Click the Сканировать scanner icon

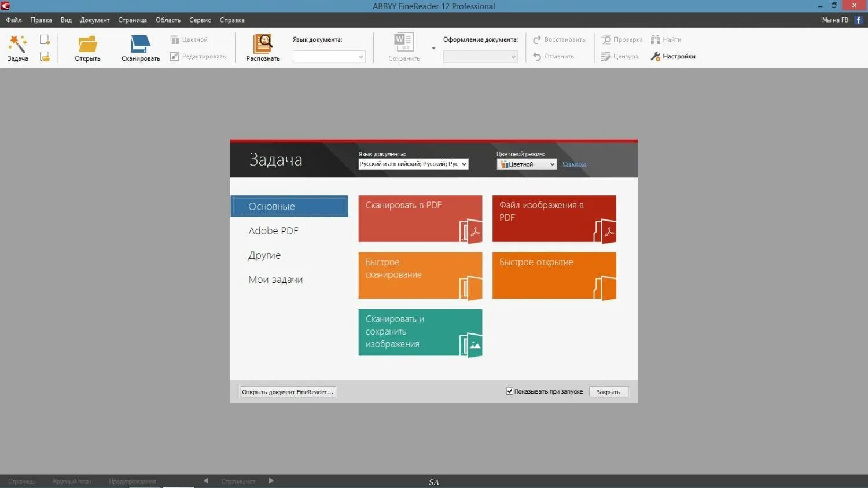[x=141, y=44]
